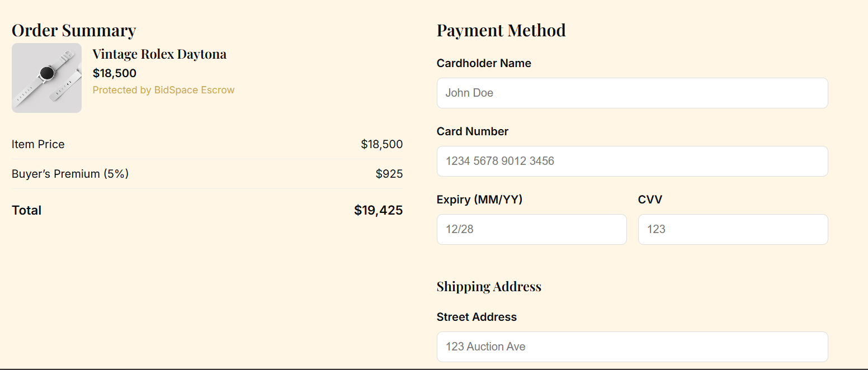The width and height of the screenshot is (868, 370).
Task: Click the Shipping Address heading
Action: tap(489, 287)
